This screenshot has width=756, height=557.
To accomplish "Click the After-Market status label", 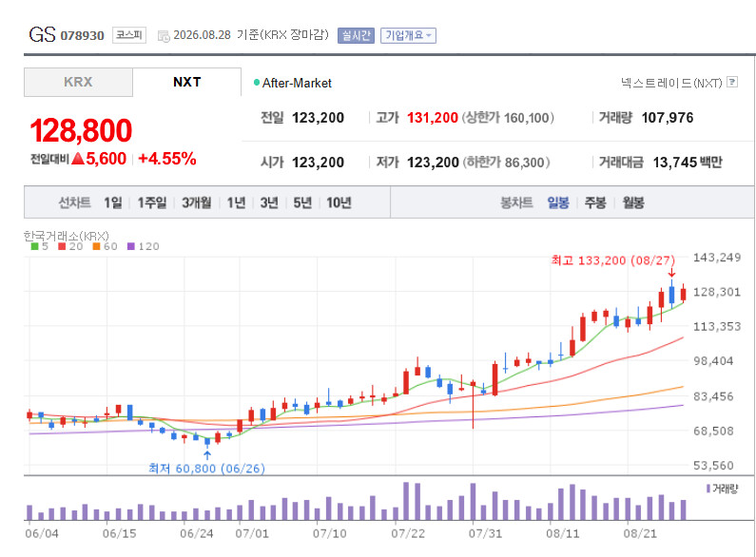I will (x=297, y=83).
